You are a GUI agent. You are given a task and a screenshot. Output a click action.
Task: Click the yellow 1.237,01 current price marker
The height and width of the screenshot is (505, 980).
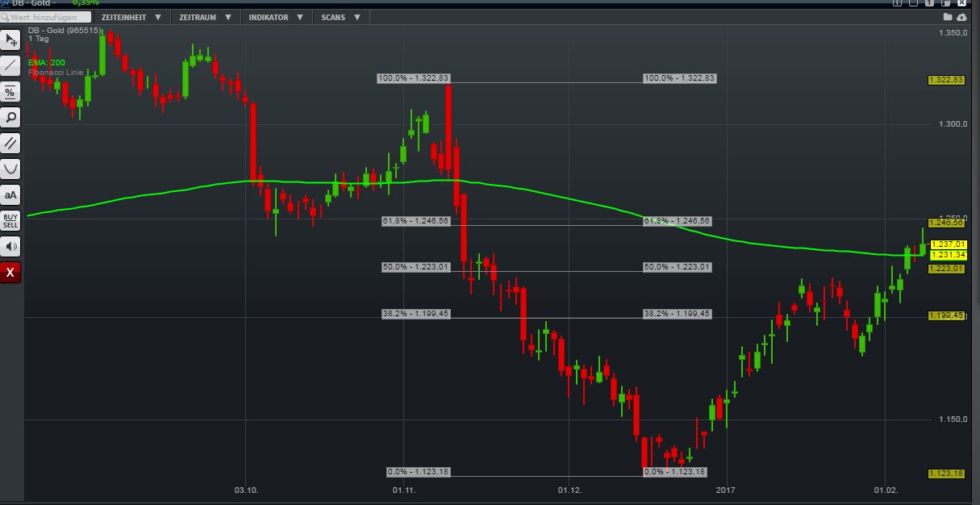(x=948, y=244)
